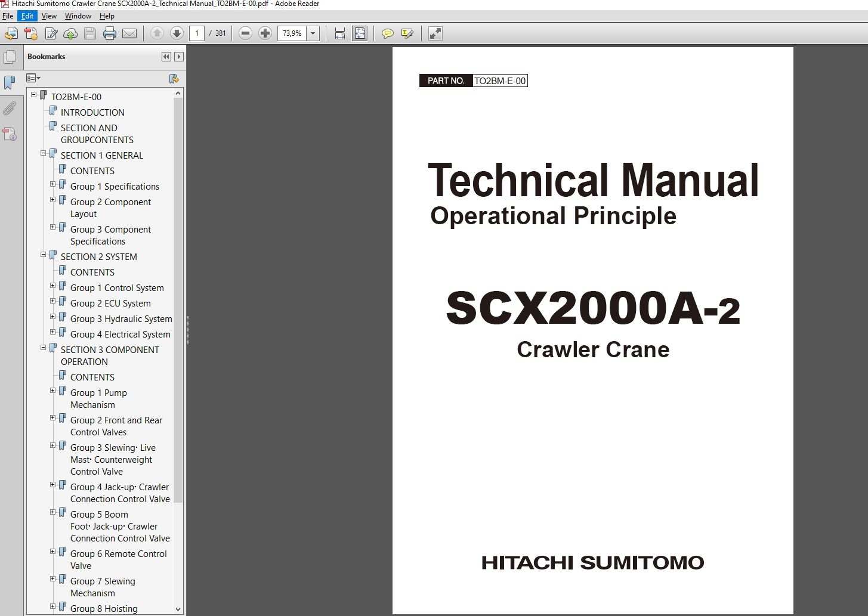
Task: Expand Group 1 Specifications bookmark
Action: (x=53, y=184)
